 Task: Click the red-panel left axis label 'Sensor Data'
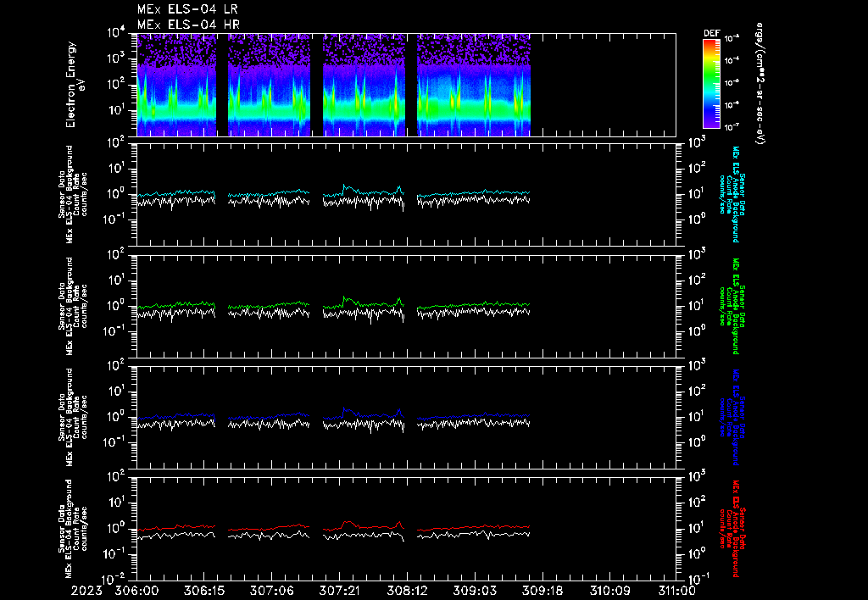coord(62,527)
